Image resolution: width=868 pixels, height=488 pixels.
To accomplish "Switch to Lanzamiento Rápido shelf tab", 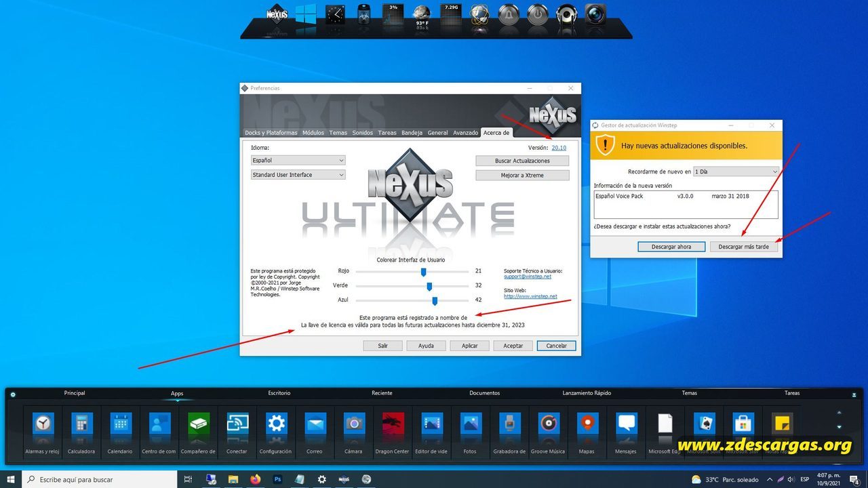I will coord(587,393).
